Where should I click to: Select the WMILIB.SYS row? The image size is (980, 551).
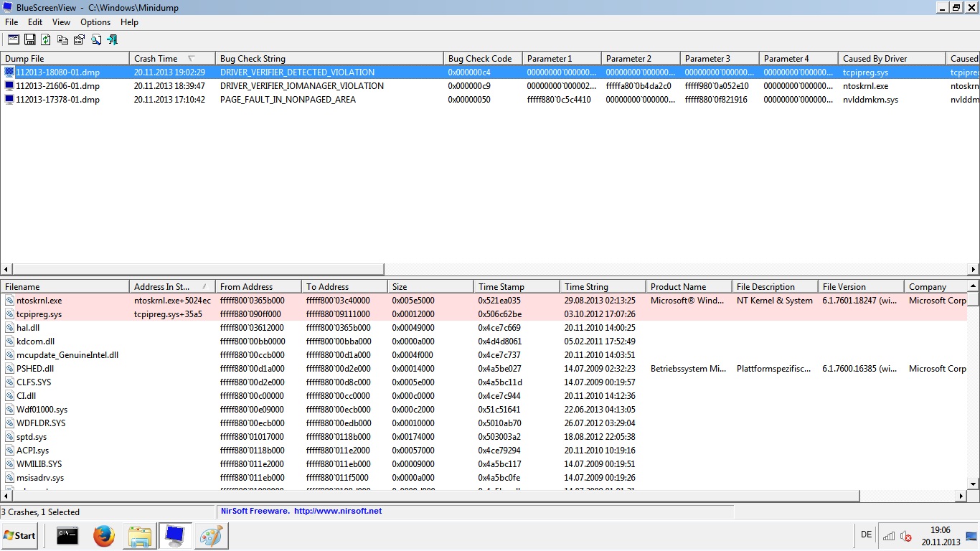pyautogui.click(x=484, y=464)
